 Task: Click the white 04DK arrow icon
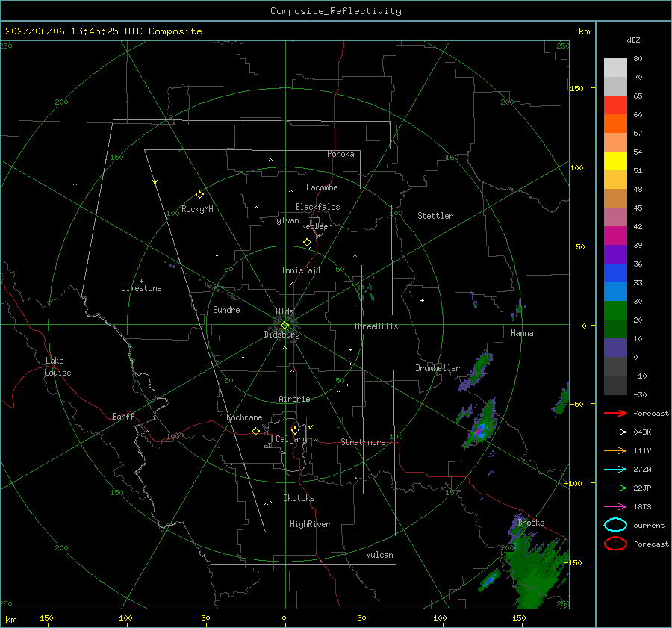click(615, 432)
